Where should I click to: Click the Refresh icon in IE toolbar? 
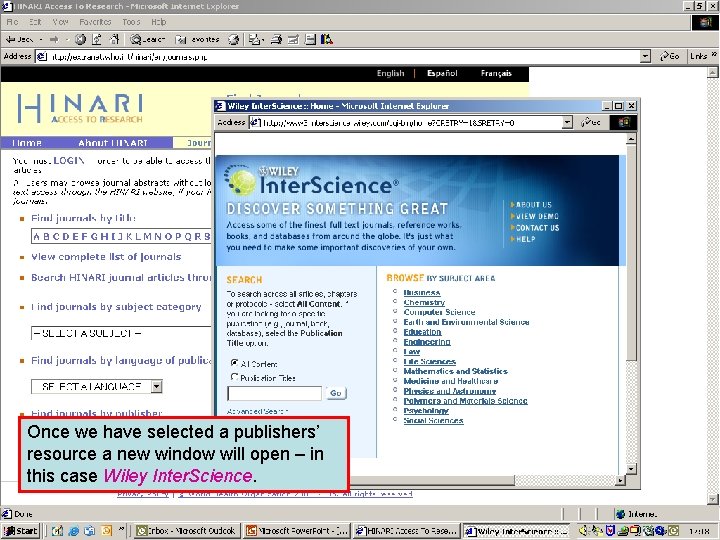[96, 39]
